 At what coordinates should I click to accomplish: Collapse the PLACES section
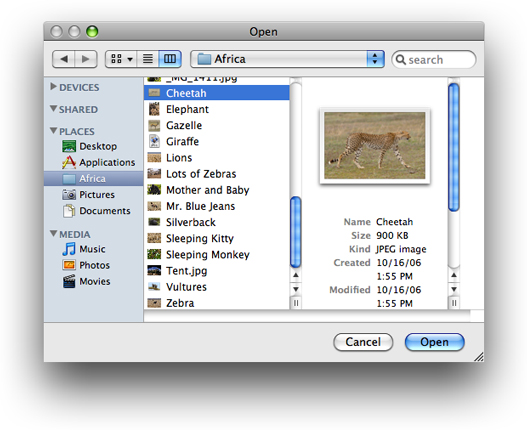pyautogui.click(x=53, y=130)
